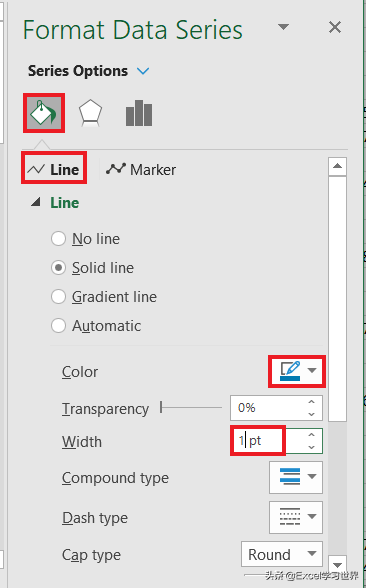Open the Effects pentagon icon
366x588 pixels.
[90, 113]
